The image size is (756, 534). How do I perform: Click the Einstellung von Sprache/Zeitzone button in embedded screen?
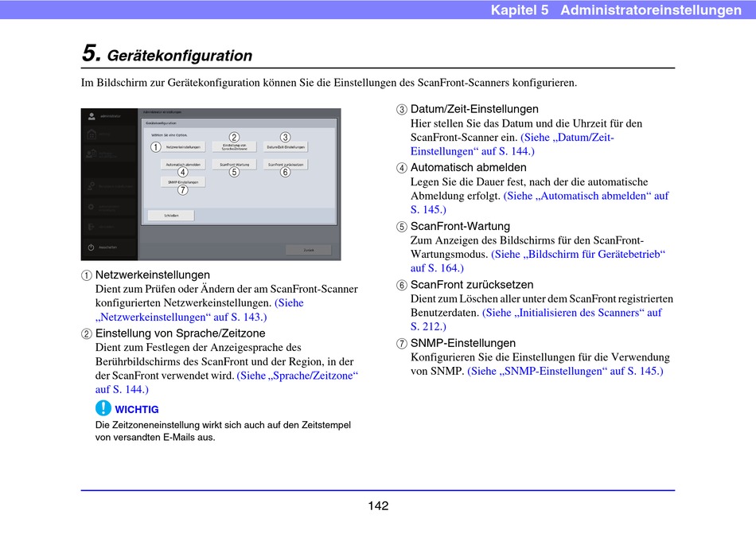[x=234, y=146]
